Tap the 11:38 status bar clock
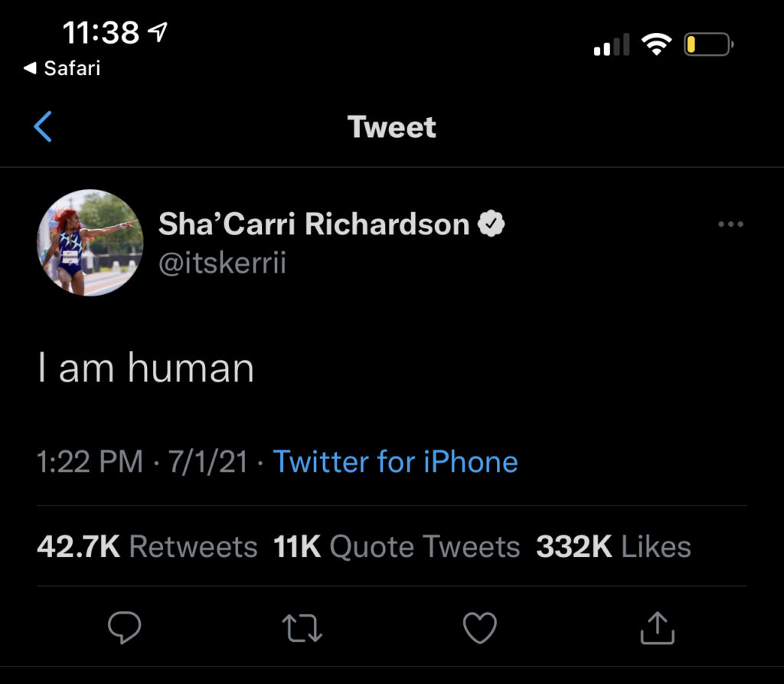 coord(100,33)
